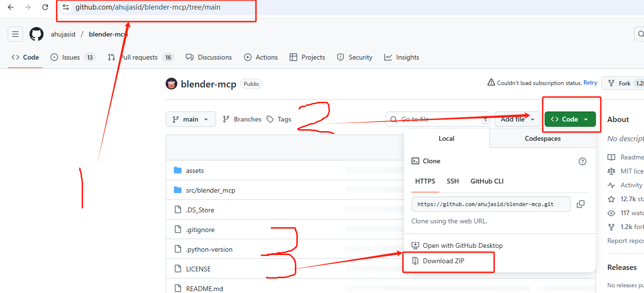Open with GitHub Desktop

457,245
